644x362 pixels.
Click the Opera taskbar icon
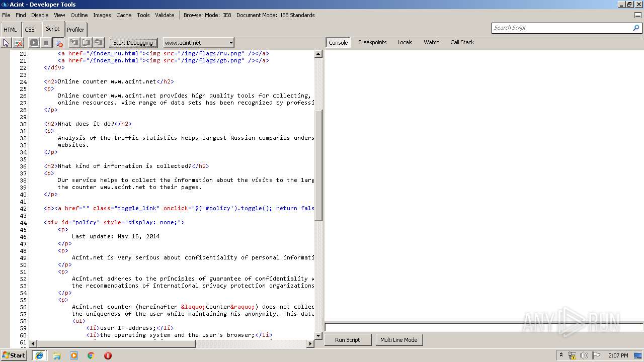pyautogui.click(x=108, y=355)
